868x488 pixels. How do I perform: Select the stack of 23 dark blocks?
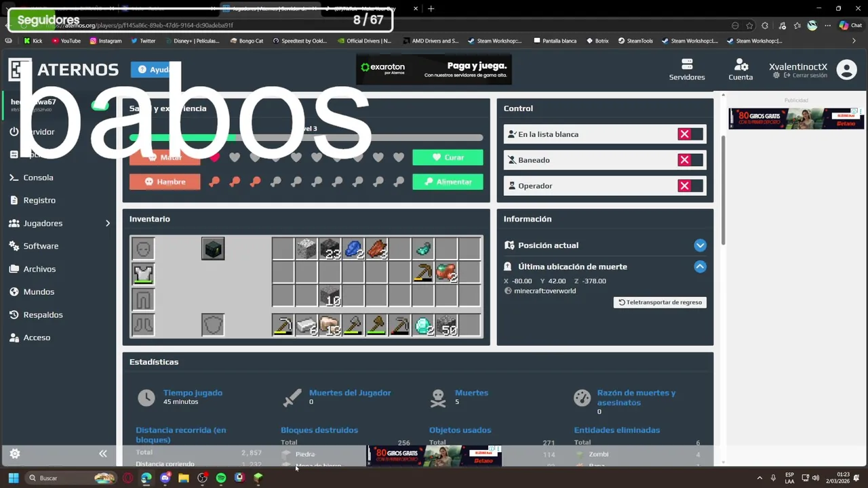(330, 249)
